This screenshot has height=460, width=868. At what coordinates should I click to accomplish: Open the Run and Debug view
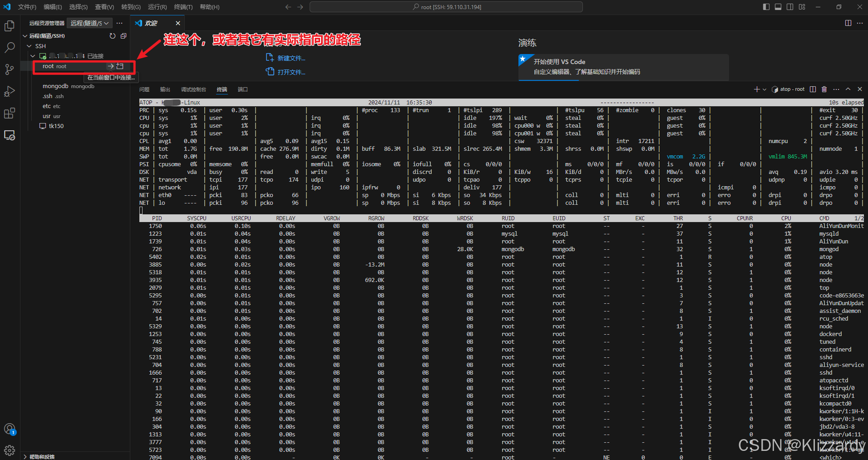10,91
